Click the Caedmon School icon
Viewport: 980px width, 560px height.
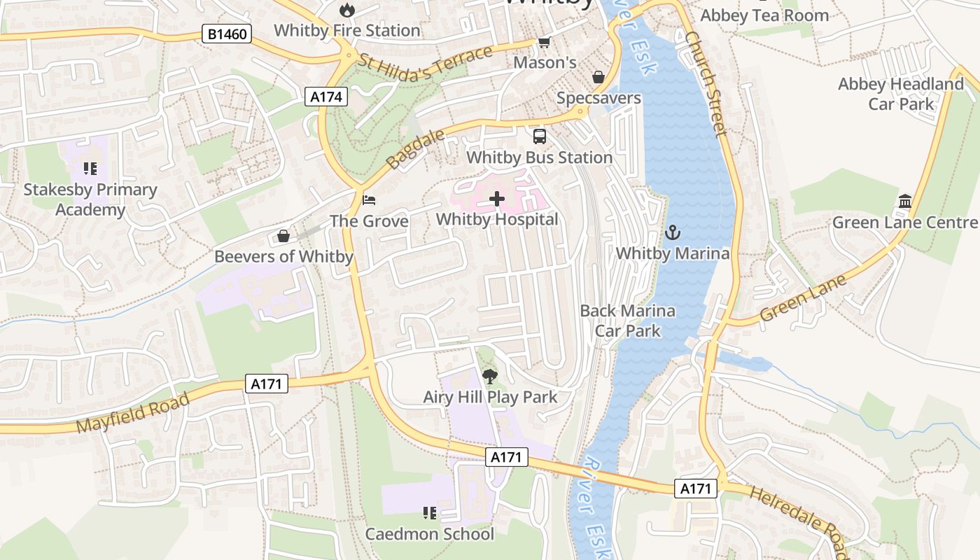click(430, 513)
